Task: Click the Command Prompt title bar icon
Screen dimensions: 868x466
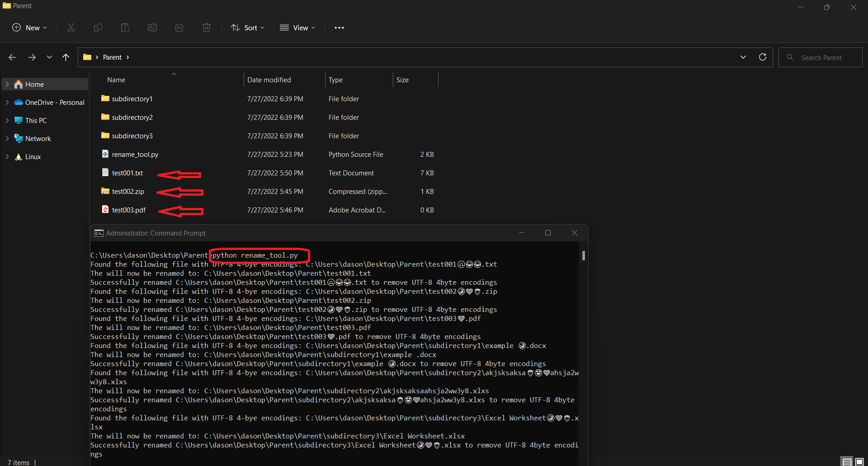Action: click(x=99, y=233)
